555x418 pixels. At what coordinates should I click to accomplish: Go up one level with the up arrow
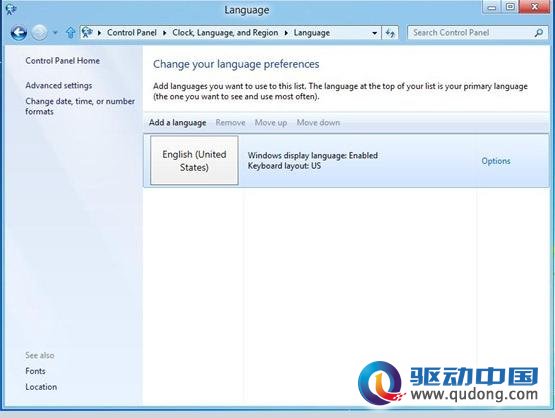[x=70, y=33]
